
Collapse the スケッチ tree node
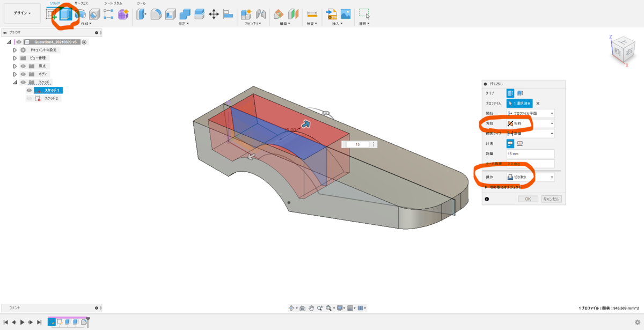(15, 82)
